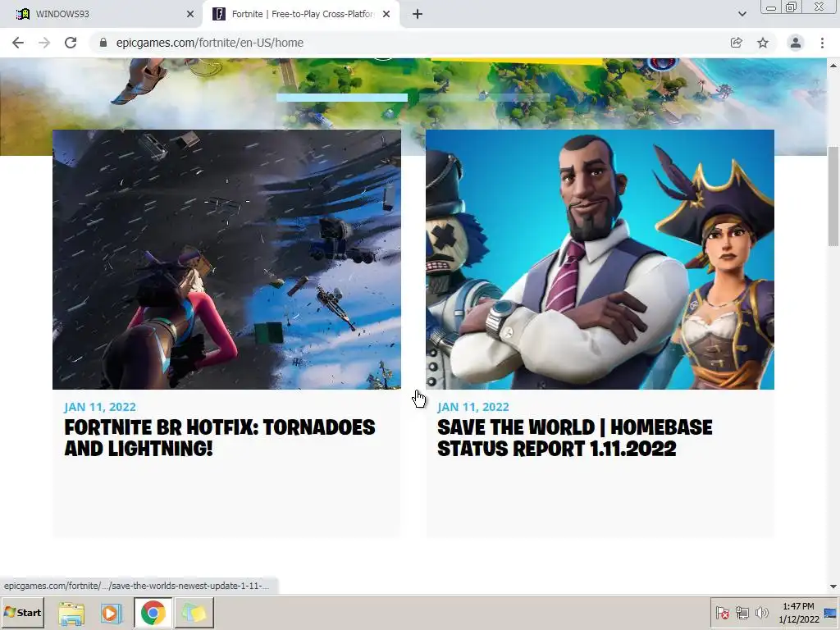Bookmark this page with the star
This screenshot has width=840, height=630.
(x=763, y=43)
